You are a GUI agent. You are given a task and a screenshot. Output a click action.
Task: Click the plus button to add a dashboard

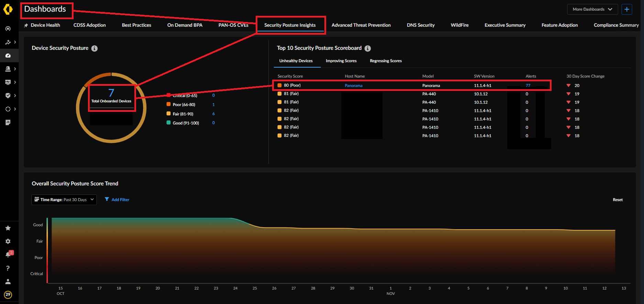tap(627, 9)
